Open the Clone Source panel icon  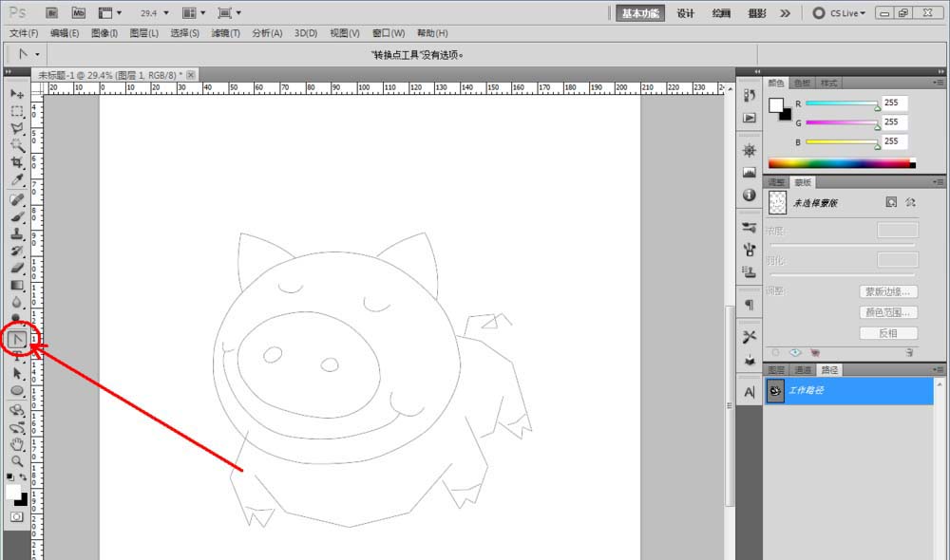[750, 271]
